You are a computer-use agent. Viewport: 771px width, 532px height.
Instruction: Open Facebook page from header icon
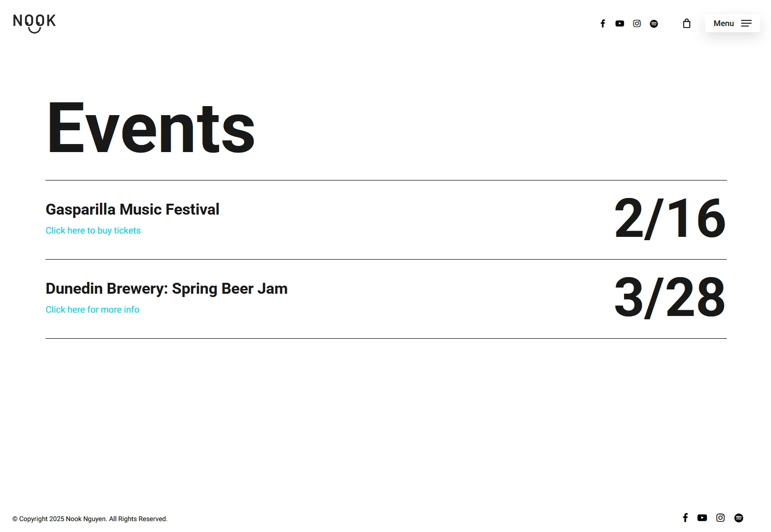coord(603,24)
